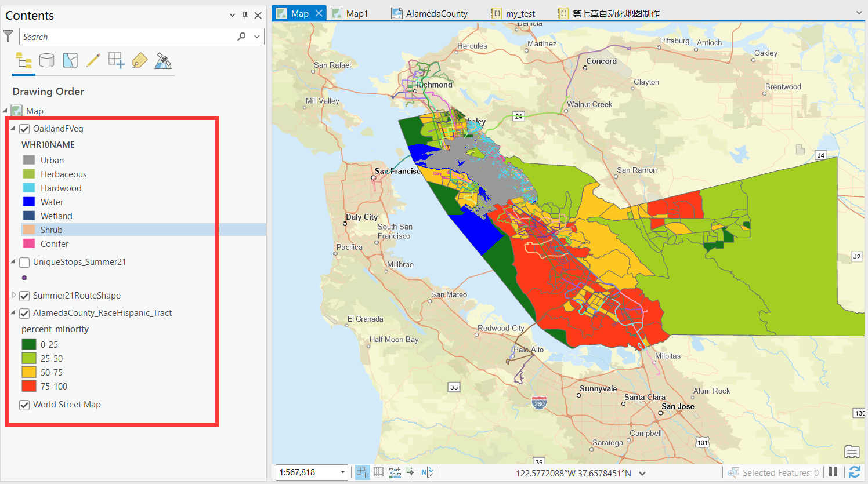The width and height of the screenshot is (868, 484).
Task: Switch to List By Selection
Action: tap(70, 60)
